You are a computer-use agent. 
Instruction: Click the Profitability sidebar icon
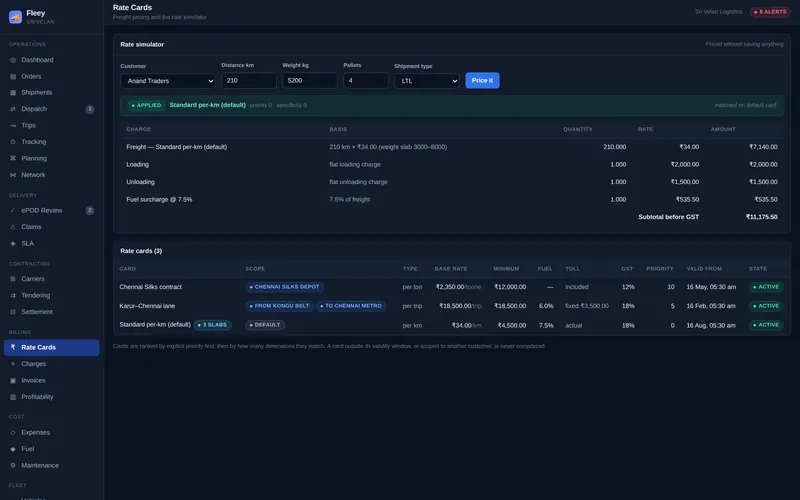pos(13,397)
